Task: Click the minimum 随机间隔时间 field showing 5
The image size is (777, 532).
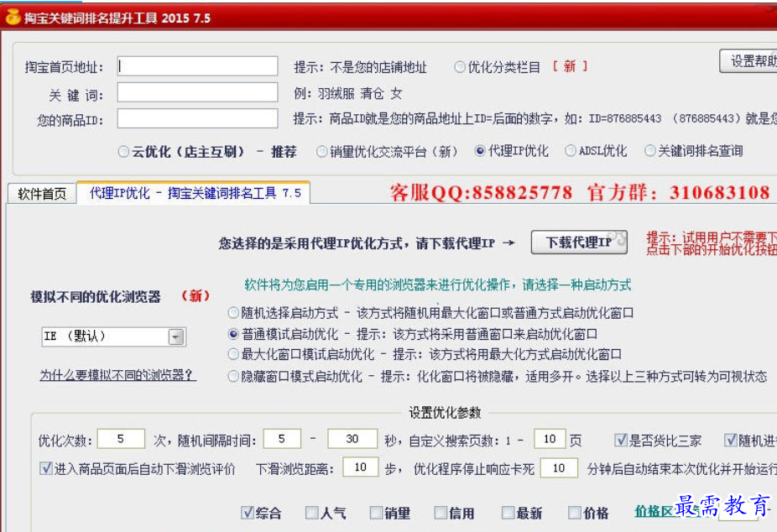Action: pyautogui.click(x=282, y=439)
